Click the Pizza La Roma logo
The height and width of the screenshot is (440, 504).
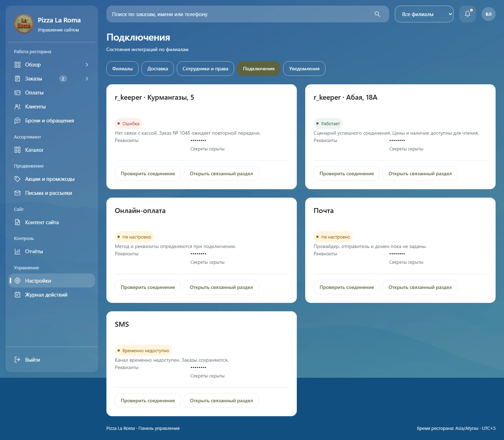click(24, 24)
